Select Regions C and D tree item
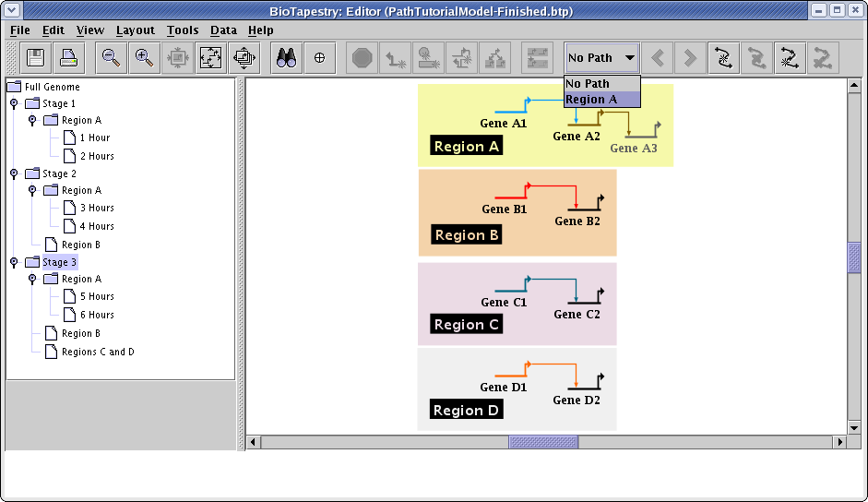 [98, 353]
